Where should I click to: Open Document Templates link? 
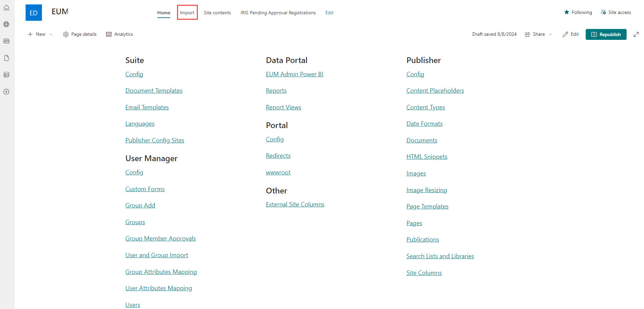pyautogui.click(x=154, y=91)
